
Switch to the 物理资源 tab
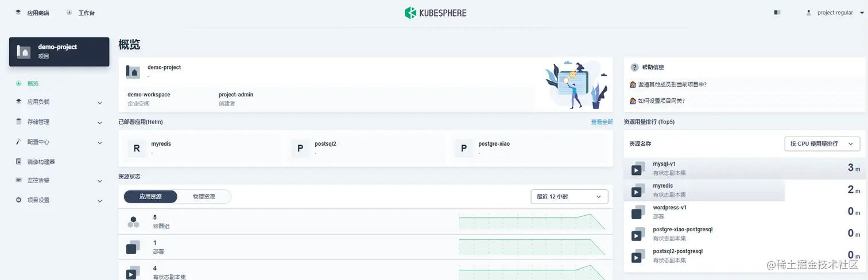[204, 197]
